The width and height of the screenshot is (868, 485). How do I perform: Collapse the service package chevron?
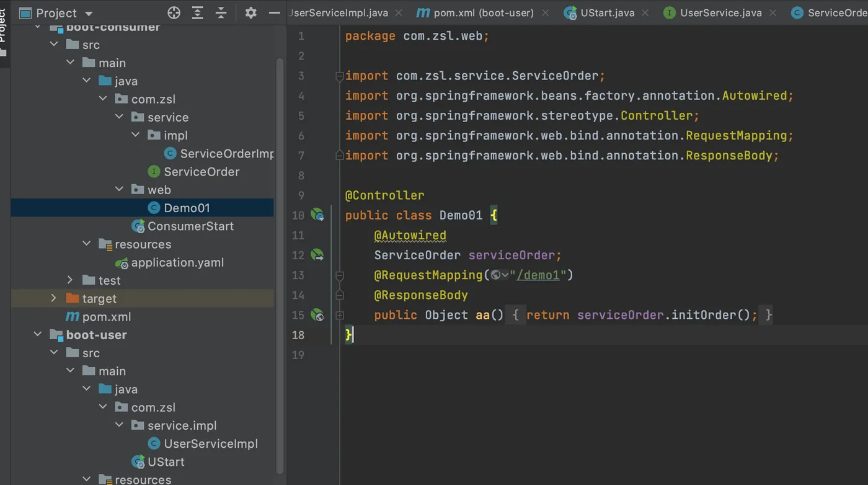tap(119, 117)
